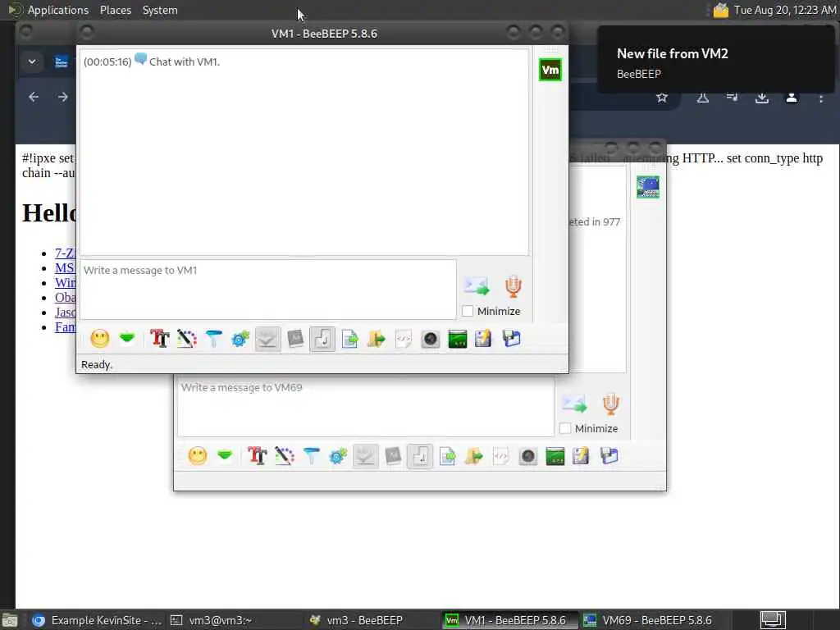
Task: Open font chooser (Tt) in VM69 window
Action: [x=257, y=456]
